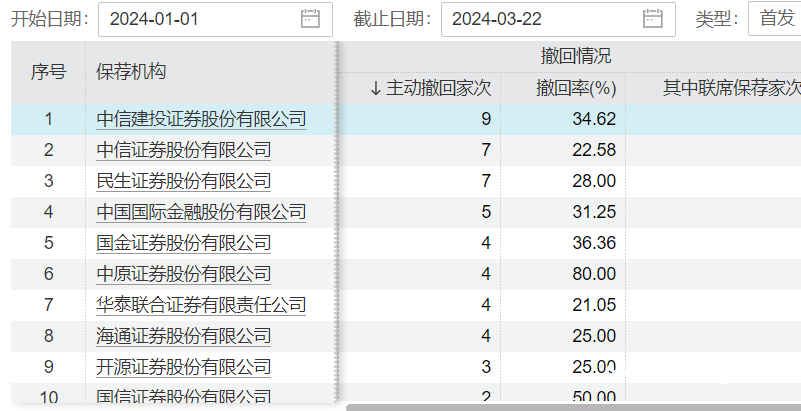
Task: Click withdrawal rate cell 36.36
Action: pos(594,243)
